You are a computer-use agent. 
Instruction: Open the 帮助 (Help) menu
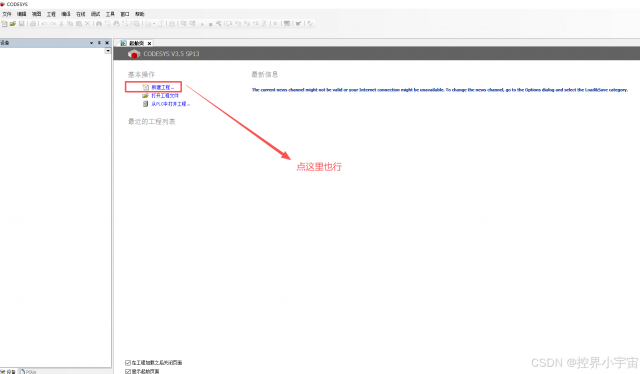coord(140,14)
